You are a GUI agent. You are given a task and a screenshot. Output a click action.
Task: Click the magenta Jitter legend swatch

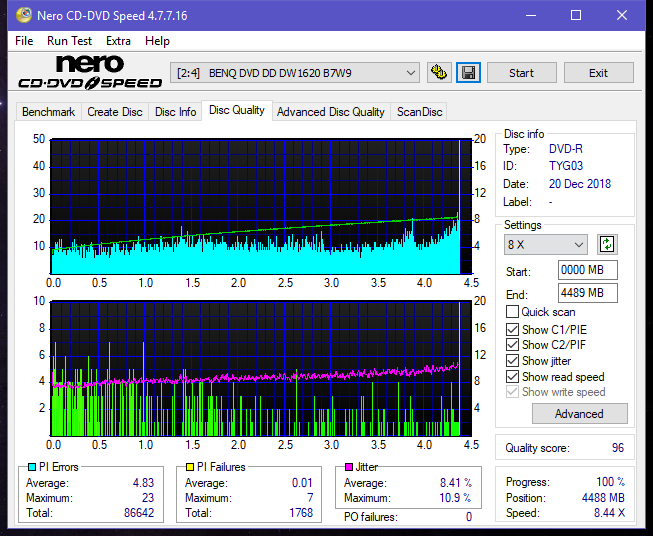pyautogui.click(x=349, y=467)
